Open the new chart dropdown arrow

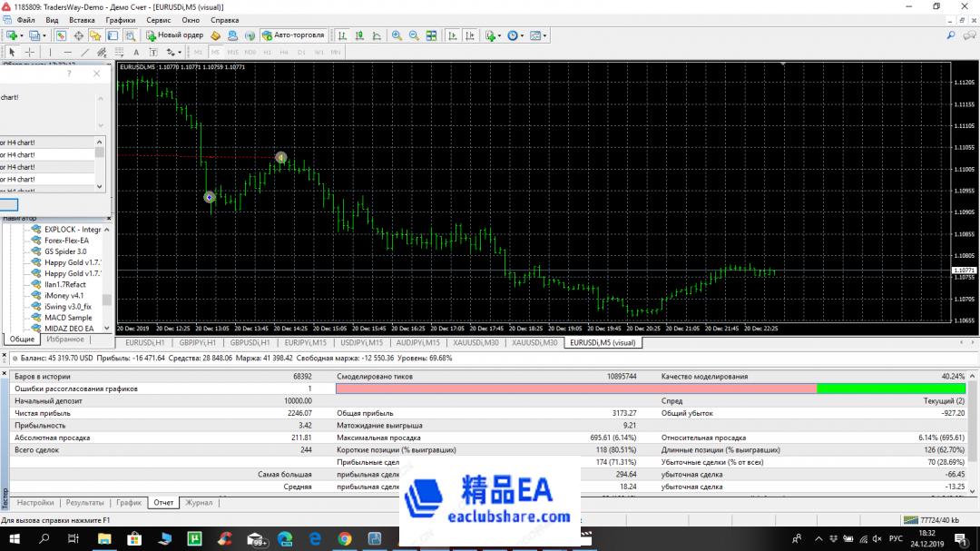(23, 35)
